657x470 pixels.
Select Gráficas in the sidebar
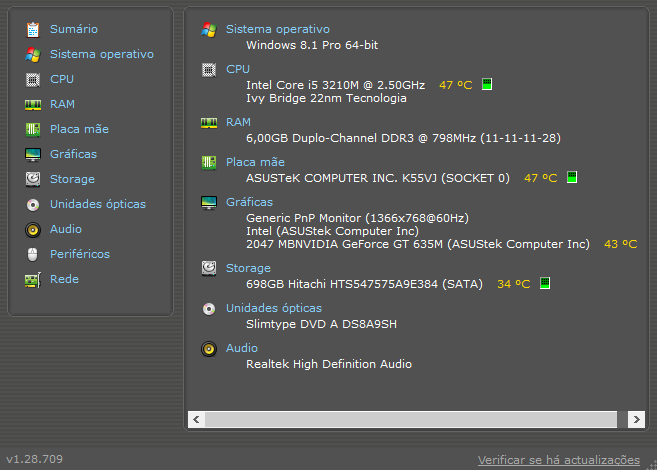(73, 154)
